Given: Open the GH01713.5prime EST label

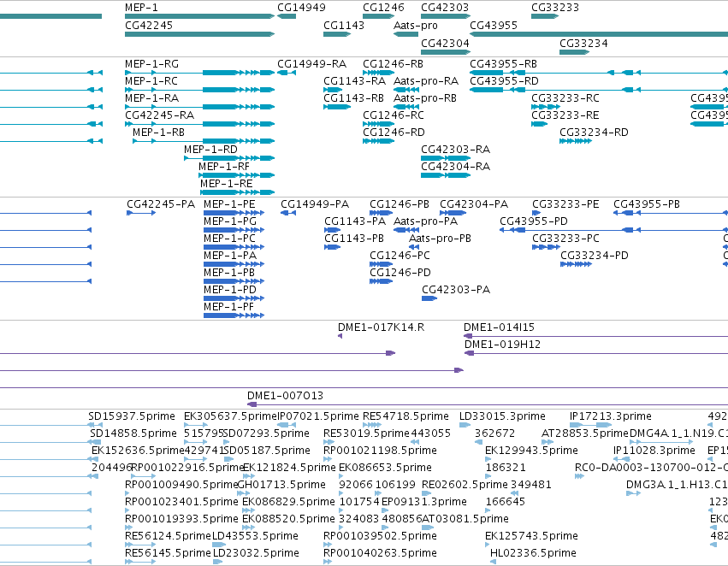Looking at the screenshot, I should coord(281,485).
